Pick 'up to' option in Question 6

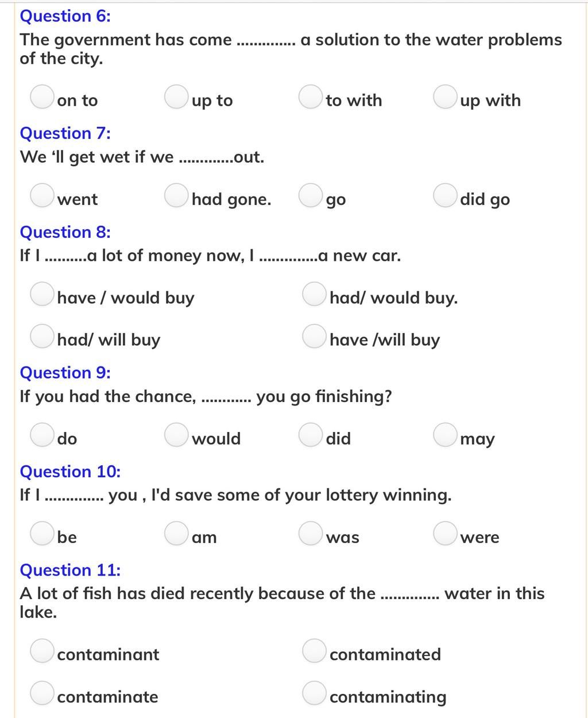pyautogui.click(x=176, y=96)
